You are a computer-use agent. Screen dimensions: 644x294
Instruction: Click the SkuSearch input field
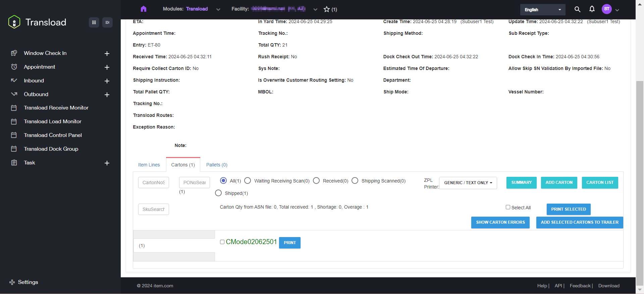coord(154,209)
